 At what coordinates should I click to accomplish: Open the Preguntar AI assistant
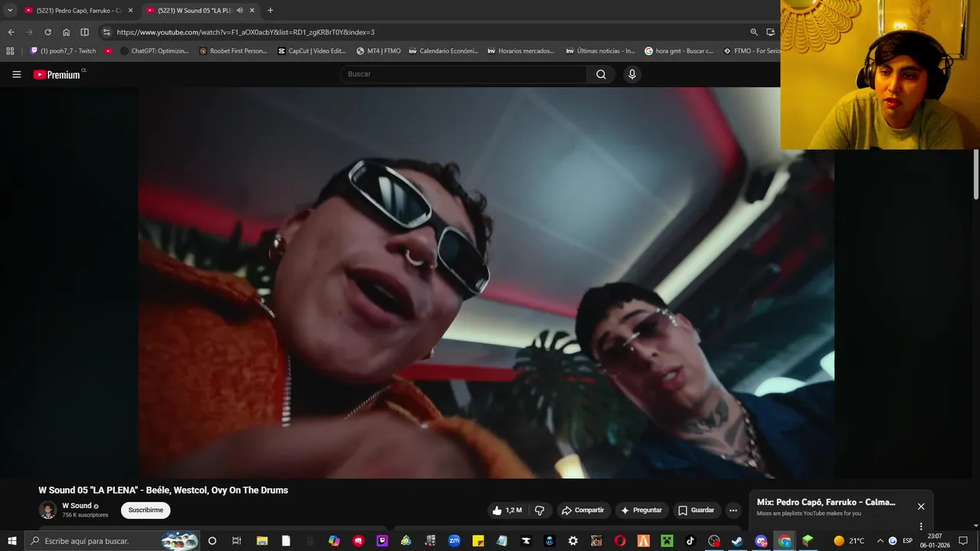(x=641, y=510)
